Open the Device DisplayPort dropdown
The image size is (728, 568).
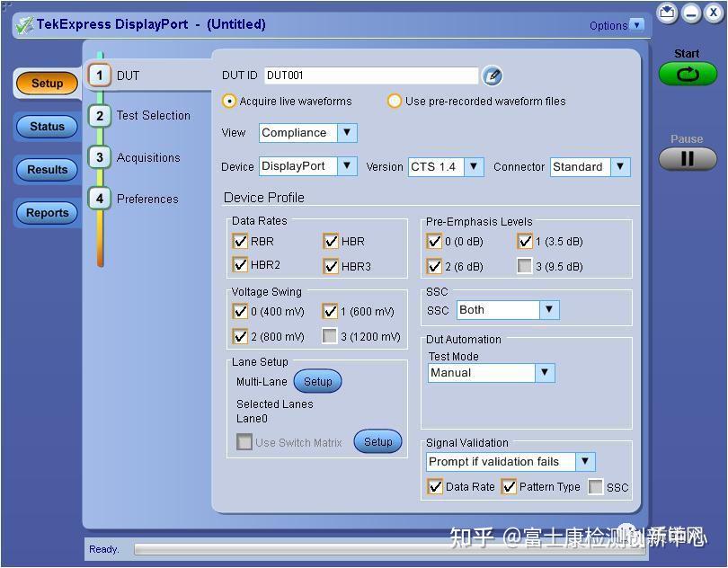[347, 166]
